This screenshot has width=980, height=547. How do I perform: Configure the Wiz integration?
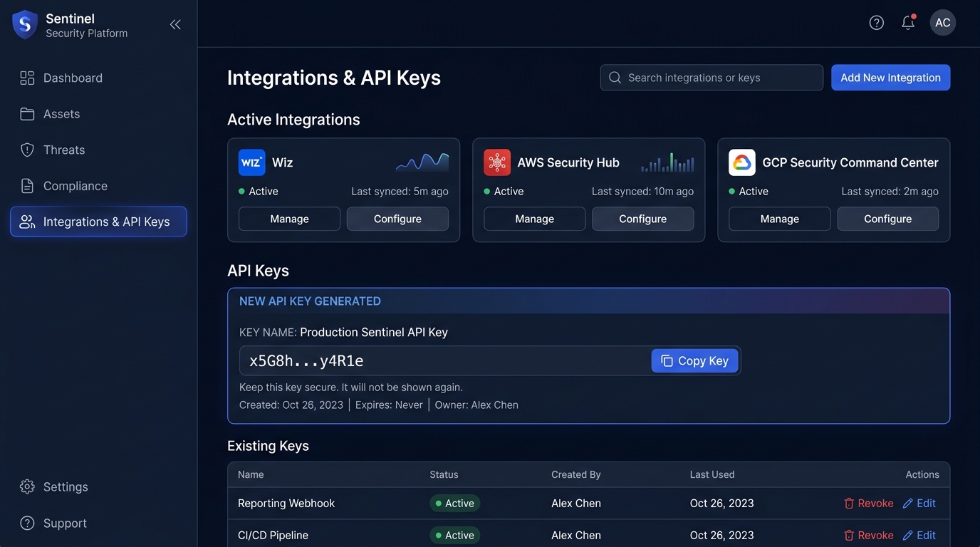tap(397, 219)
